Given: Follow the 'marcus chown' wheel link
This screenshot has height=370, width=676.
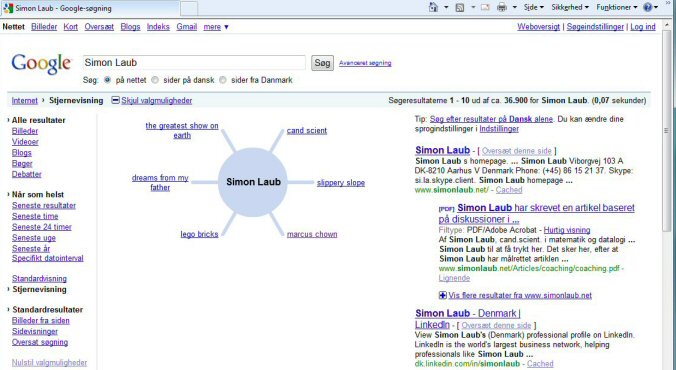Looking at the screenshot, I should pyautogui.click(x=312, y=234).
